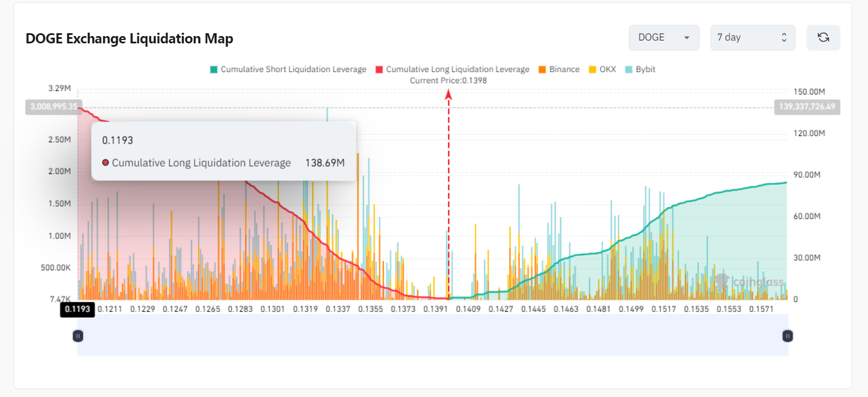Click the 7 day stepper arrows
Screen dimensions: 868x397
(x=783, y=38)
